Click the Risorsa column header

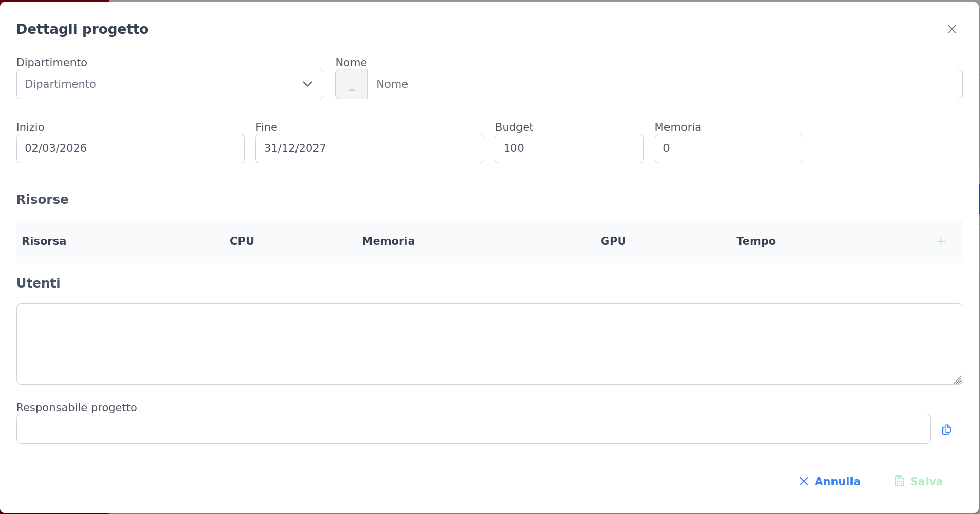44,241
